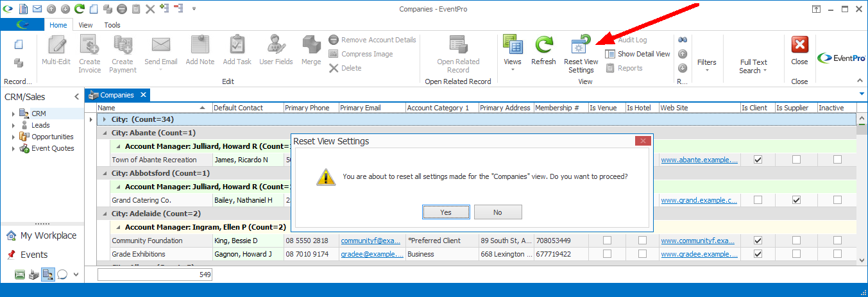Open the EventPro application menu button
The width and height of the screenshot is (868, 297).
click(x=22, y=25)
